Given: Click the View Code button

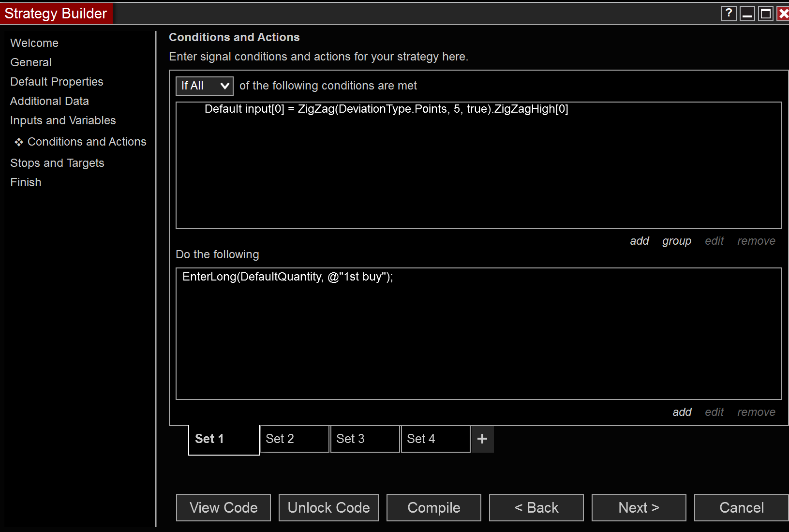Looking at the screenshot, I should click(223, 508).
